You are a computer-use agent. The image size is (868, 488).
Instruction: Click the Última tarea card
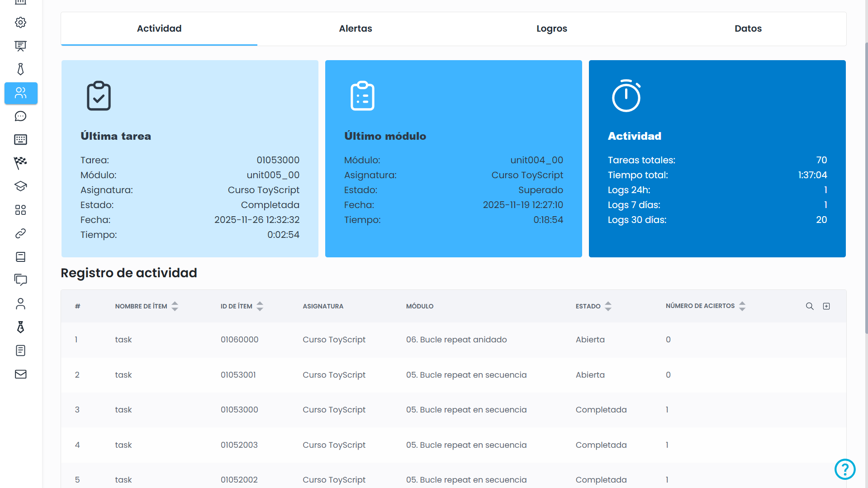click(190, 158)
